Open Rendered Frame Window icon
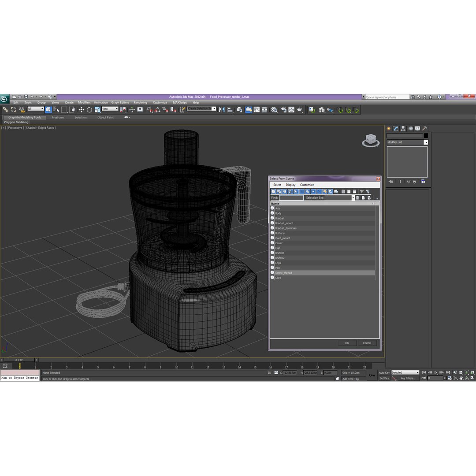476x476 pixels. (291, 110)
